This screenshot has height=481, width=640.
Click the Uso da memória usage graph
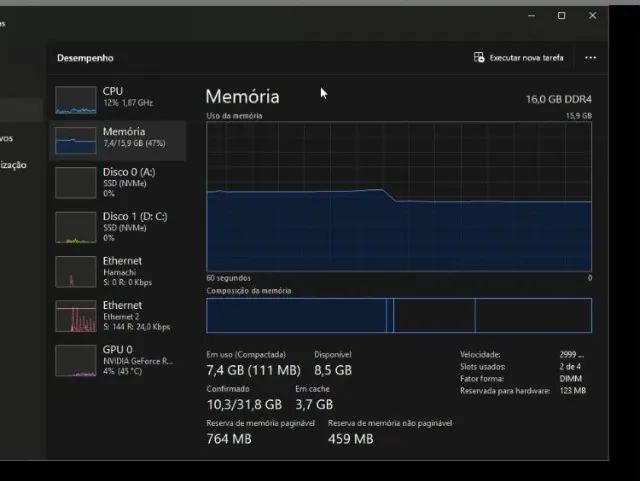click(x=399, y=196)
